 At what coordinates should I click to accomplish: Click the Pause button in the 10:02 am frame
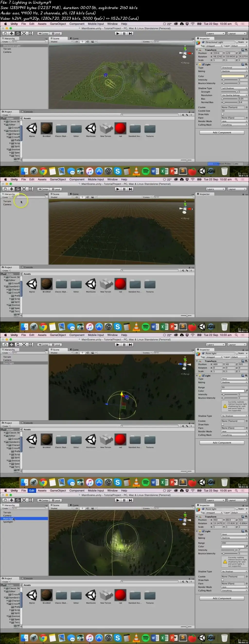(124, 189)
